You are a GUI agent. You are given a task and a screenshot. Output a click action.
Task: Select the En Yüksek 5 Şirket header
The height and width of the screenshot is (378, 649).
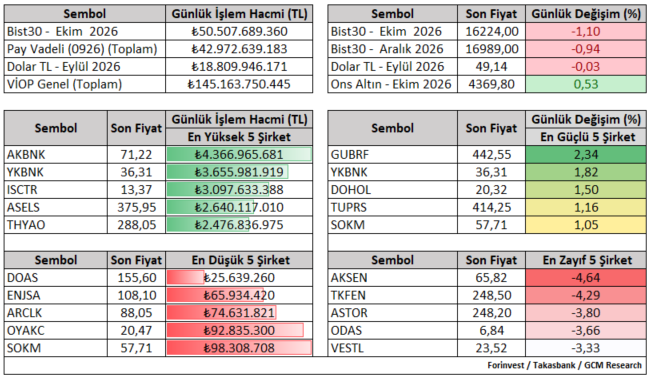click(x=239, y=137)
